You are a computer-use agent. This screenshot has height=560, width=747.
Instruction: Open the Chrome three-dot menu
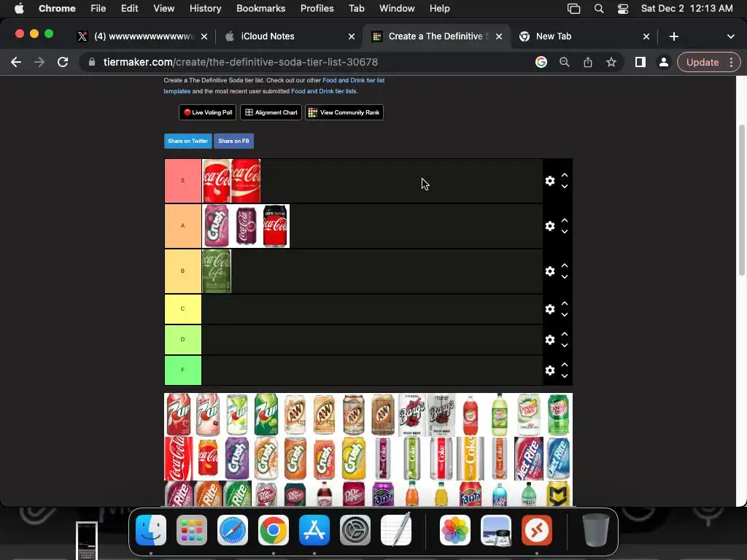(x=731, y=63)
